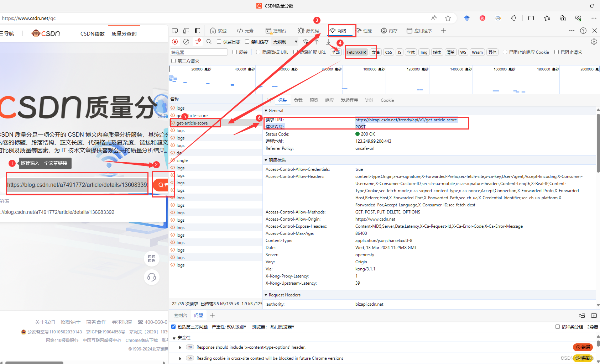Toggle the 已阻止请求 checkbox
Image resolution: width=600 pixels, height=364 pixels.
point(557,52)
